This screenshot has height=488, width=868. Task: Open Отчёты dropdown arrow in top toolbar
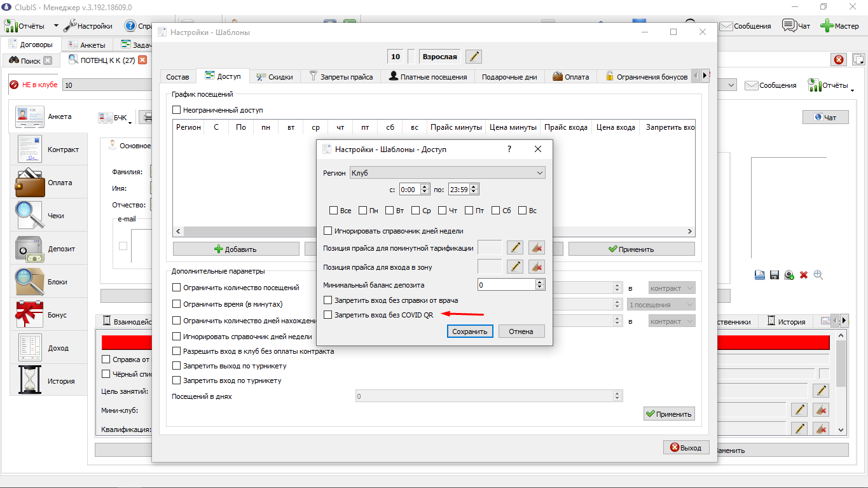click(56, 26)
